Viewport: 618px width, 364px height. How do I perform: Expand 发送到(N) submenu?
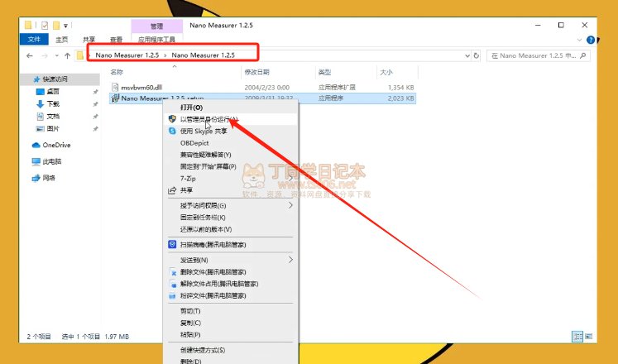pos(231,260)
